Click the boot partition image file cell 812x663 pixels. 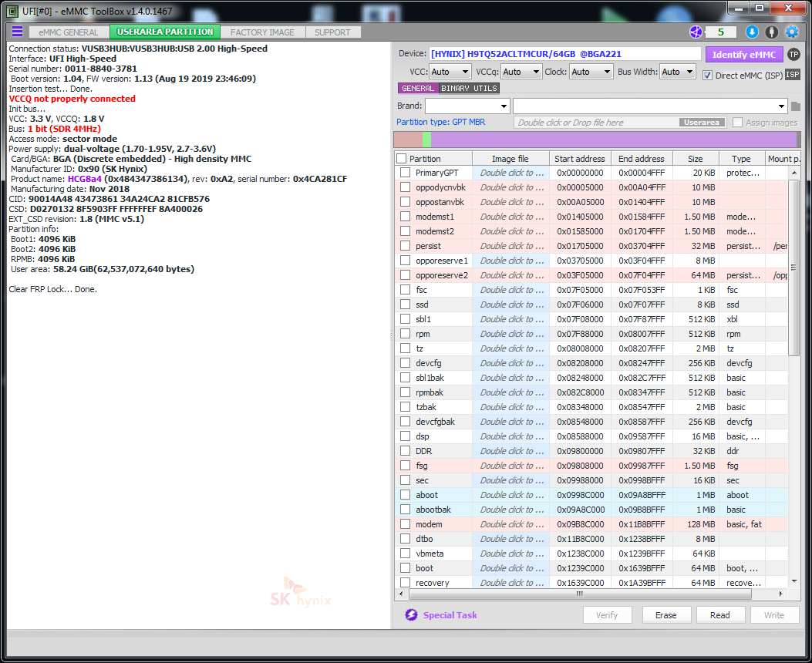point(510,568)
